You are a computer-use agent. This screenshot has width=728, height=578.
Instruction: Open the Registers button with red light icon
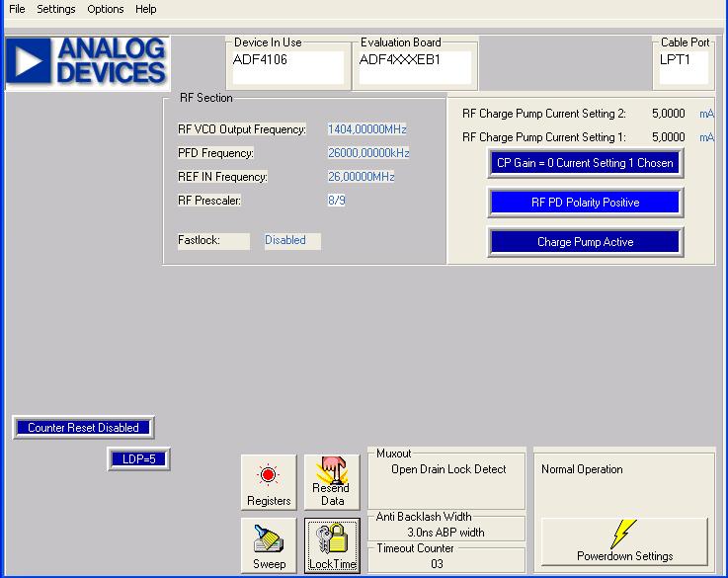269,482
